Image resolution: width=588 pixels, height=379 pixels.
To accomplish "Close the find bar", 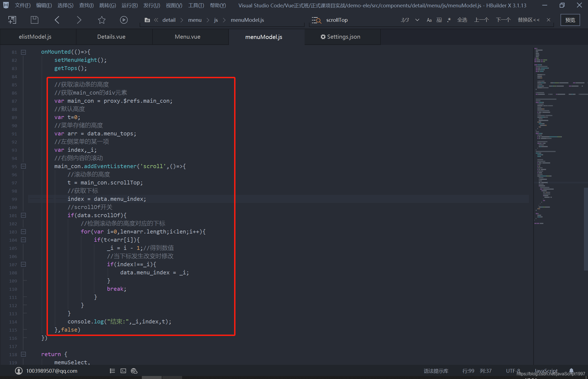I will click(x=549, y=20).
